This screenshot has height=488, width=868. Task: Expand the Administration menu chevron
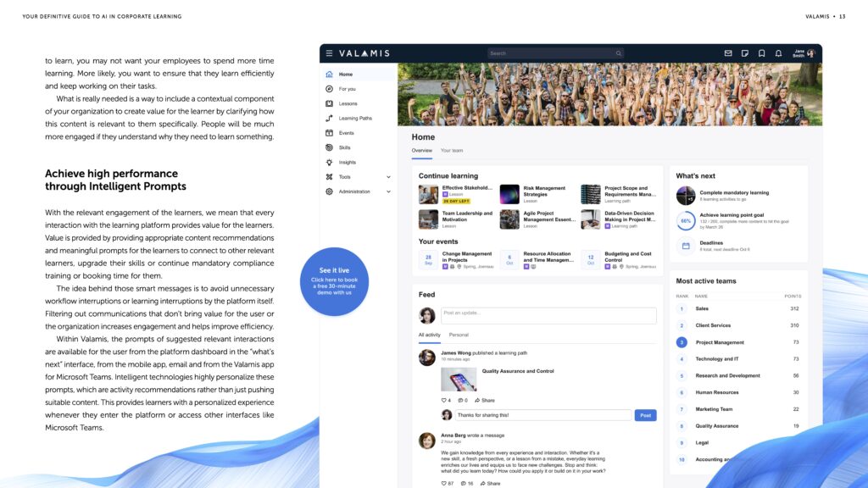(388, 191)
